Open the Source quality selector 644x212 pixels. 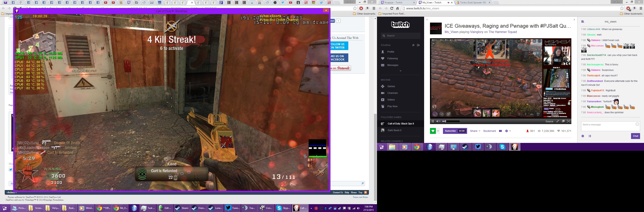(x=549, y=122)
